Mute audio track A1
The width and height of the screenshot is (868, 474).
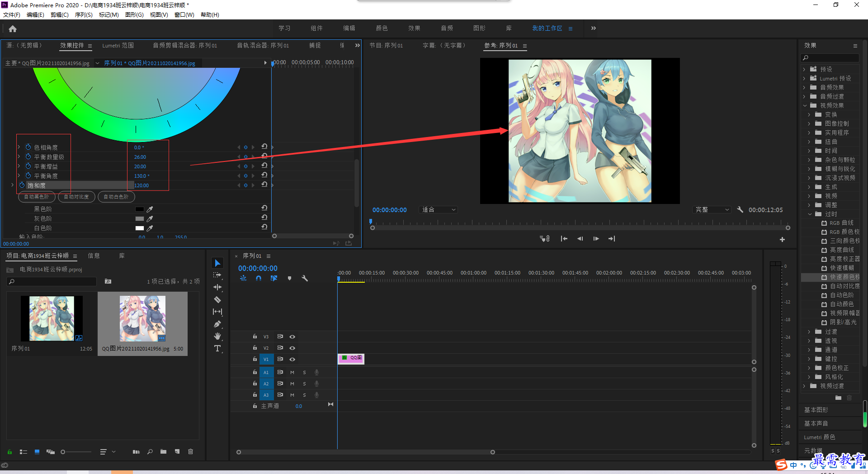(x=292, y=372)
